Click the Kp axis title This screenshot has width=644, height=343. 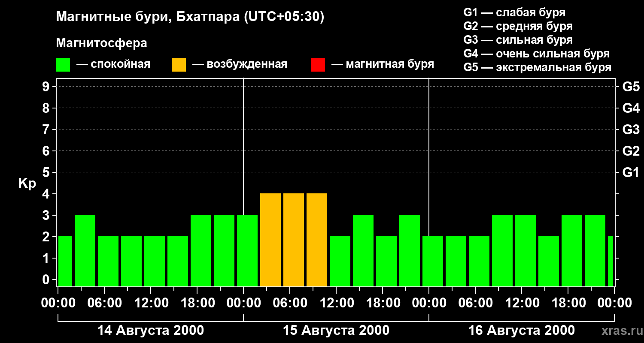click(27, 184)
